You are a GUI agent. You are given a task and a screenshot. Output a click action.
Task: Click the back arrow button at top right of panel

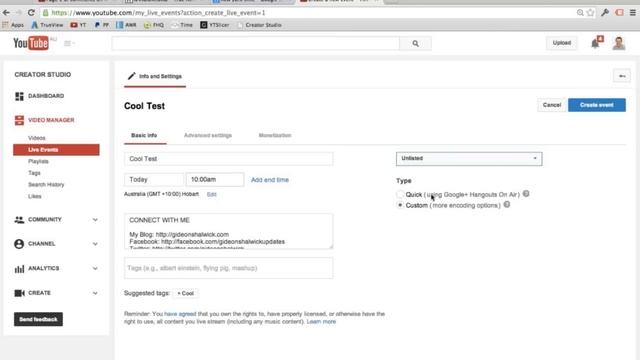[622, 76]
